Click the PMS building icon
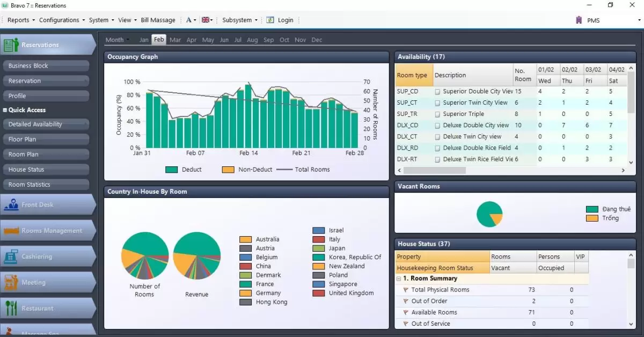This screenshot has height=337, width=644. 579,20
